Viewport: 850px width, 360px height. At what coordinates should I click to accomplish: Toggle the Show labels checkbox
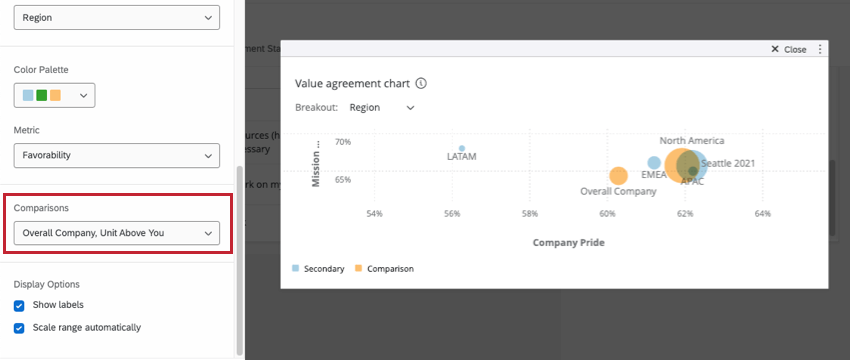coord(19,306)
